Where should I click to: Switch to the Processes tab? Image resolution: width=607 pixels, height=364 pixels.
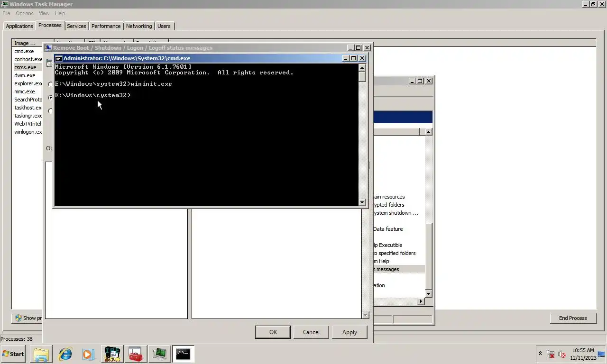point(50,25)
